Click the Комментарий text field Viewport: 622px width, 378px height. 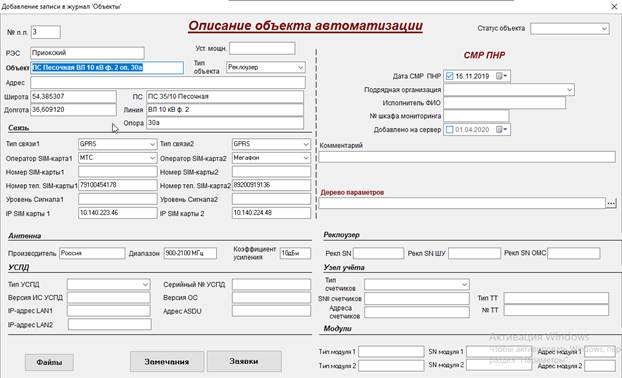[467, 157]
